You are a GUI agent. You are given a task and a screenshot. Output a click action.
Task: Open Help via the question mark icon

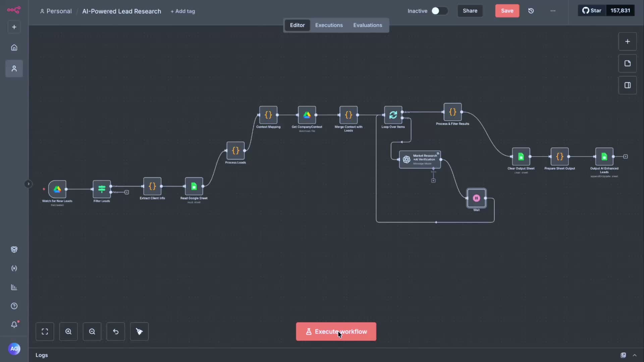coord(14,306)
